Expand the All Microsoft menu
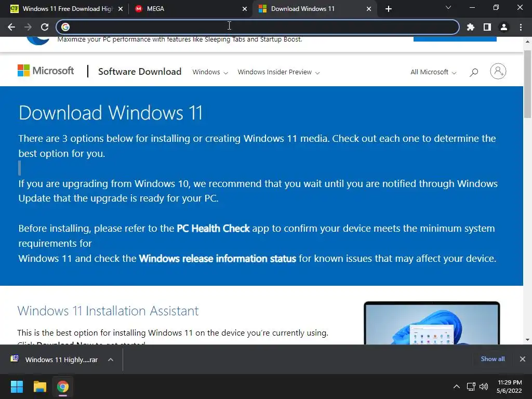Viewport: 532px width, 399px height. click(x=433, y=72)
